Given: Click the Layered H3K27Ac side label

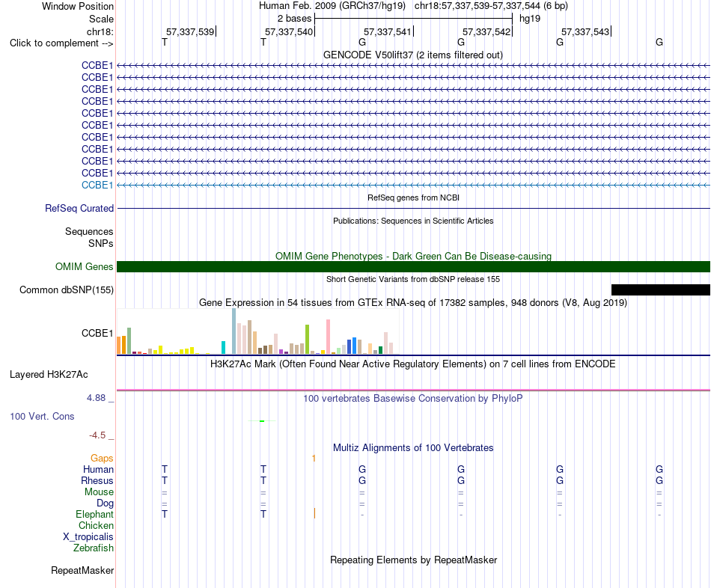Looking at the screenshot, I should 49,375.
